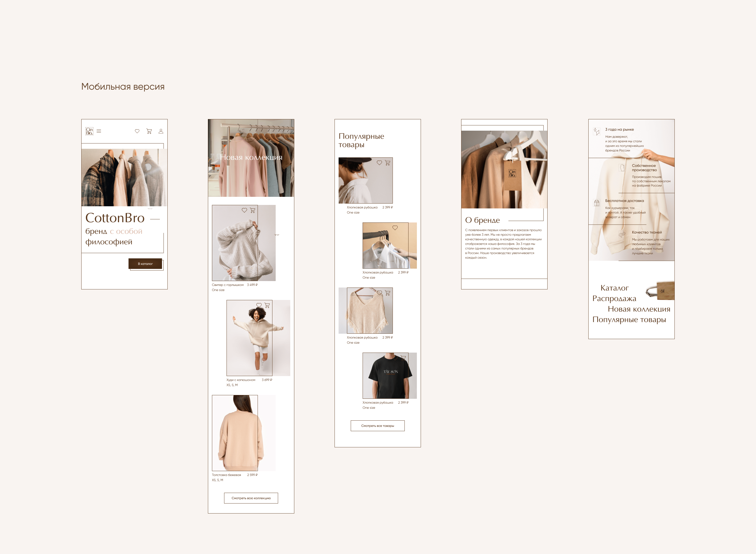Open 'Распродажа' footer menu item
The height and width of the screenshot is (554, 756).
(614, 298)
